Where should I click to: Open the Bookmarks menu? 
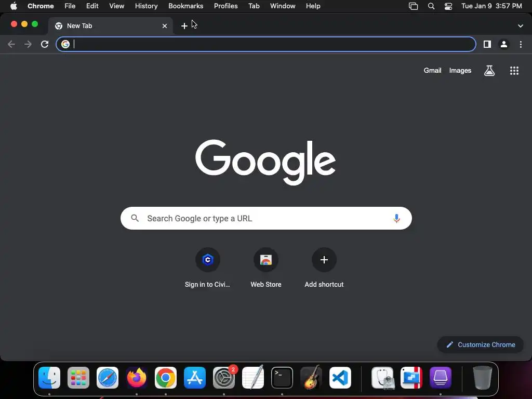[185, 6]
